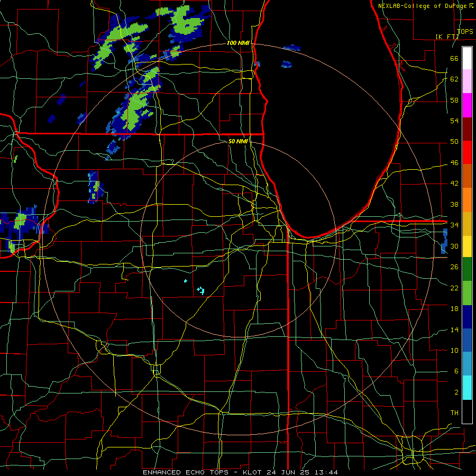The width and height of the screenshot is (476, 476).
Task: Select the '42' legend value
Action: [454, 184]
